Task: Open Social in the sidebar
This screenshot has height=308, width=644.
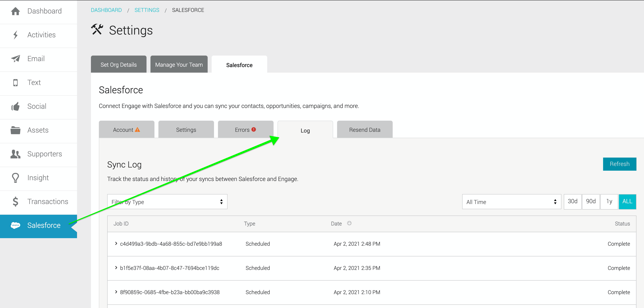Action: 39,107
